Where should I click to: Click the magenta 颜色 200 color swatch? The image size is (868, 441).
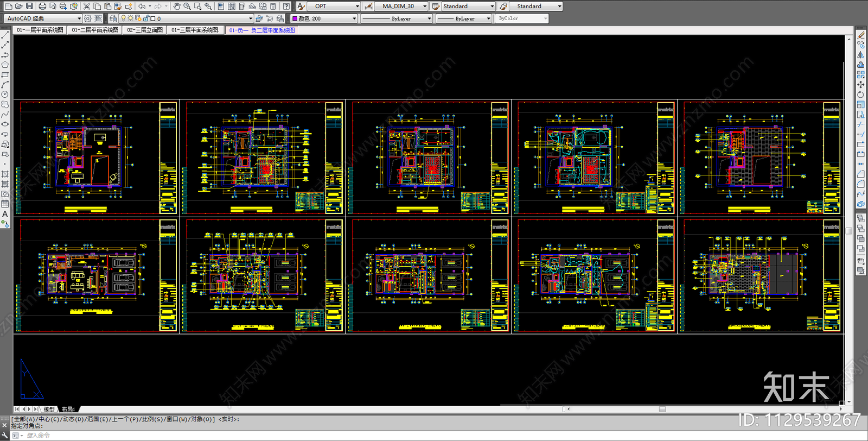coord(295,18)
